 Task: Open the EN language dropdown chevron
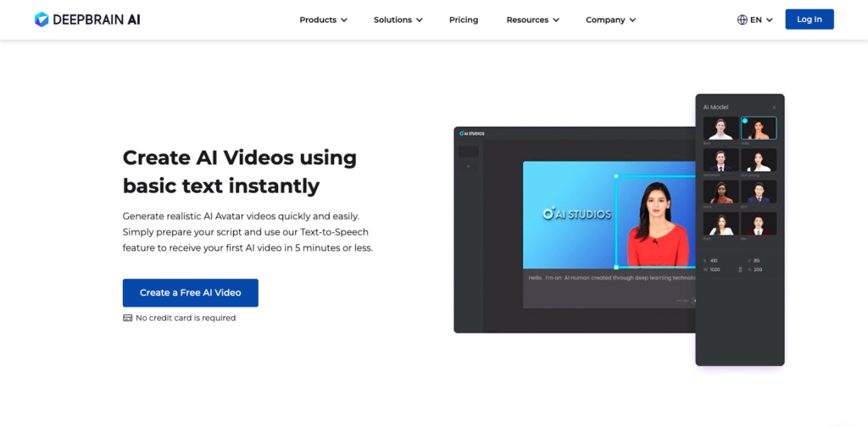pyautogui.click(x=769, y=20)
